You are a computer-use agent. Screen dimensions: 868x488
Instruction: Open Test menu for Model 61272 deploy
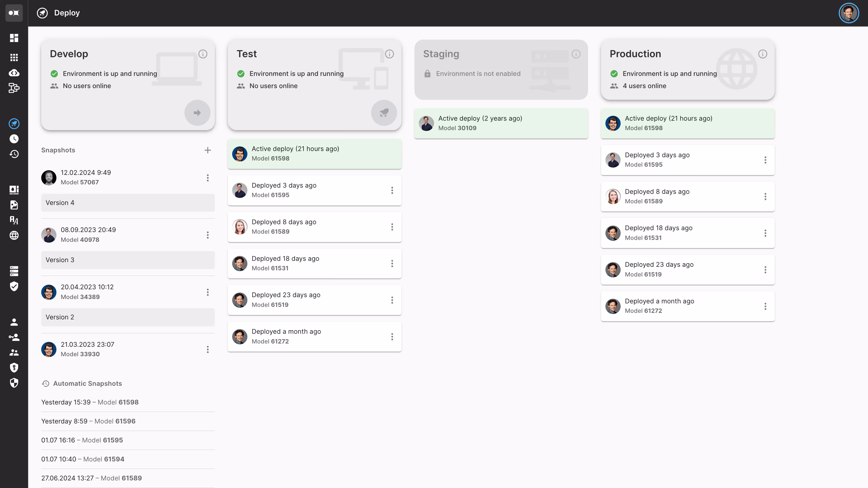click(x=392, y=336)
